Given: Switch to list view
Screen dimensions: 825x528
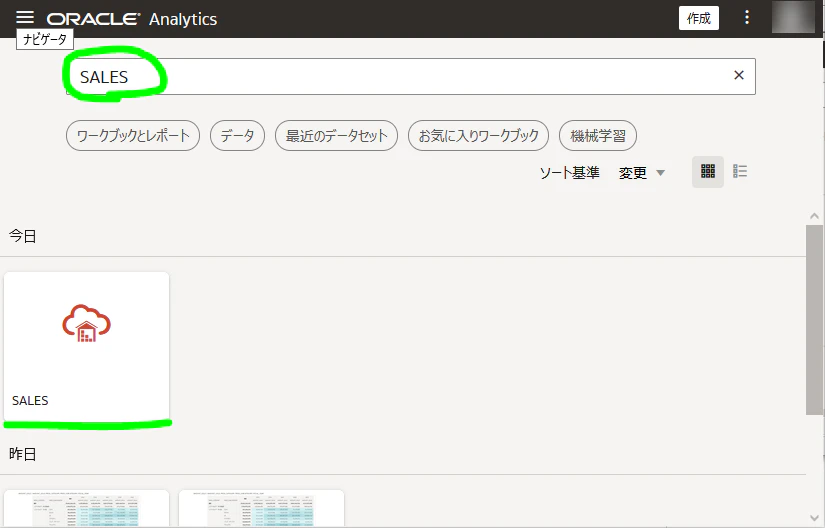Looking at the screenshot, I should [740, 171].
